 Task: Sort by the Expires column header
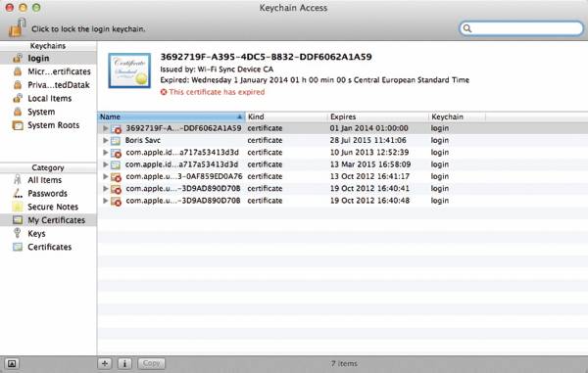coord(378,117)
